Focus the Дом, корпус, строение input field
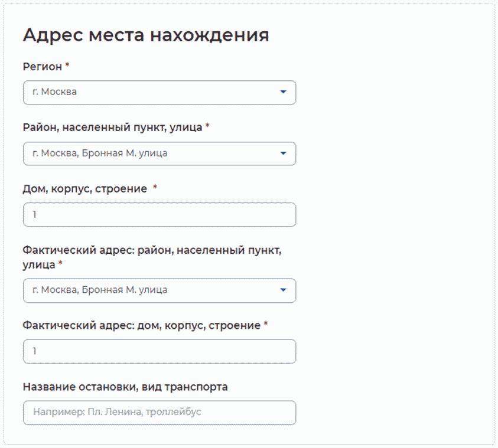 point(159,215)
